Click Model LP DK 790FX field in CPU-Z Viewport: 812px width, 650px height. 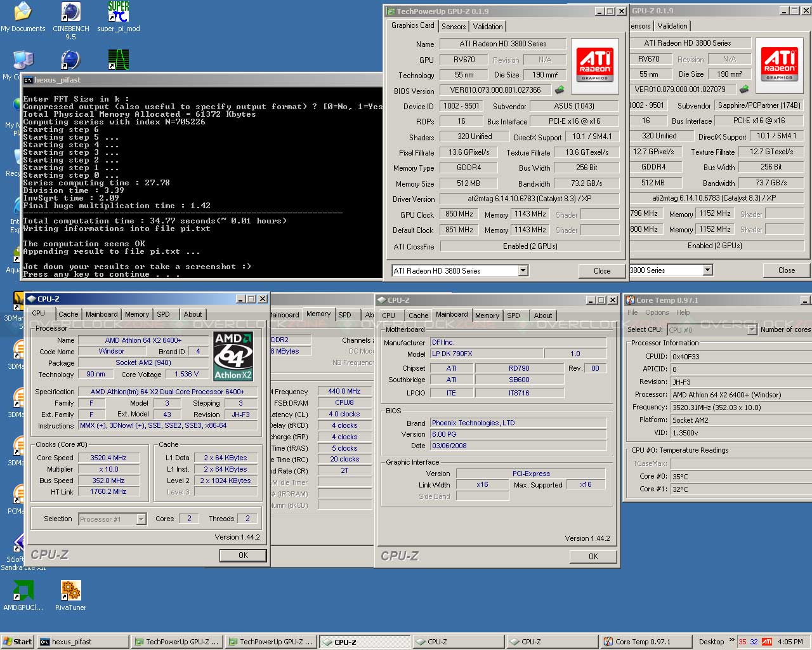pyautogui.click(x=487, y=354)
